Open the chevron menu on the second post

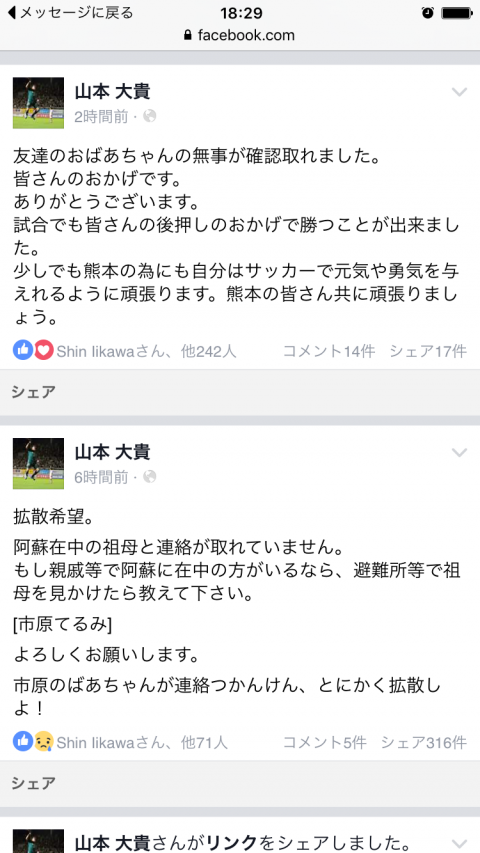459,453
